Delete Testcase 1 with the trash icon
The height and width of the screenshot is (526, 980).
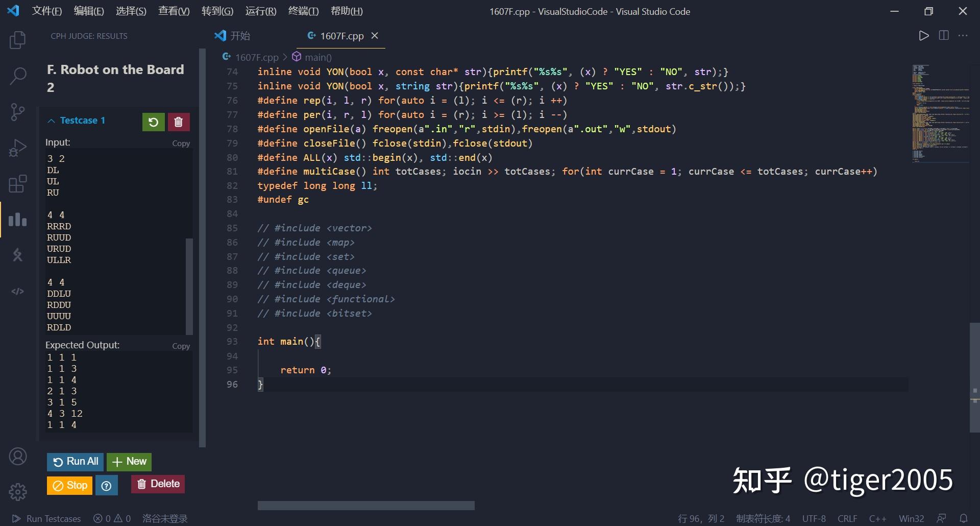point(178,122)
